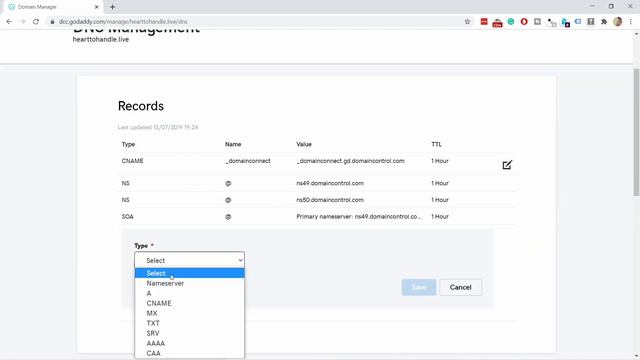Click the red badge counter extension
The height and width of the screenshot is (360, 640).
point(497,23)
